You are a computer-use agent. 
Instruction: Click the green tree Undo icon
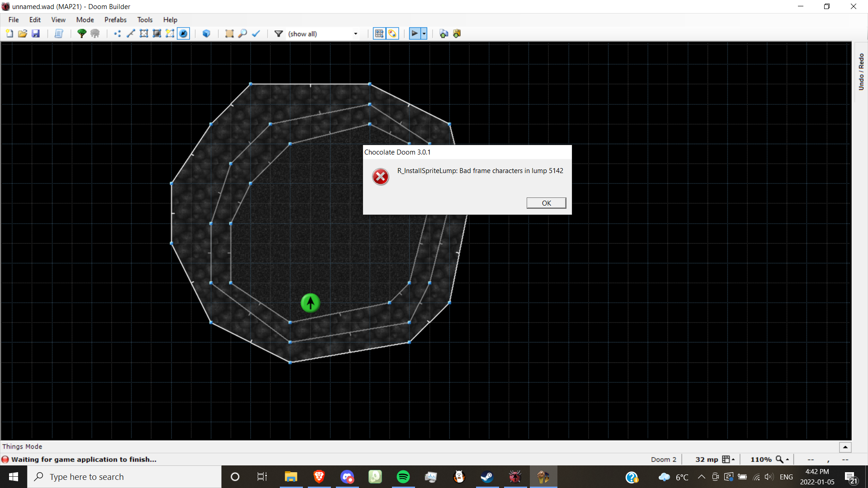[x=82, y=33]
